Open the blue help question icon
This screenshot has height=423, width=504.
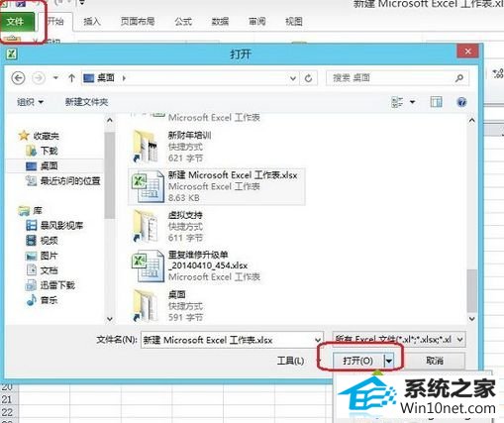(x=461, y=102)
